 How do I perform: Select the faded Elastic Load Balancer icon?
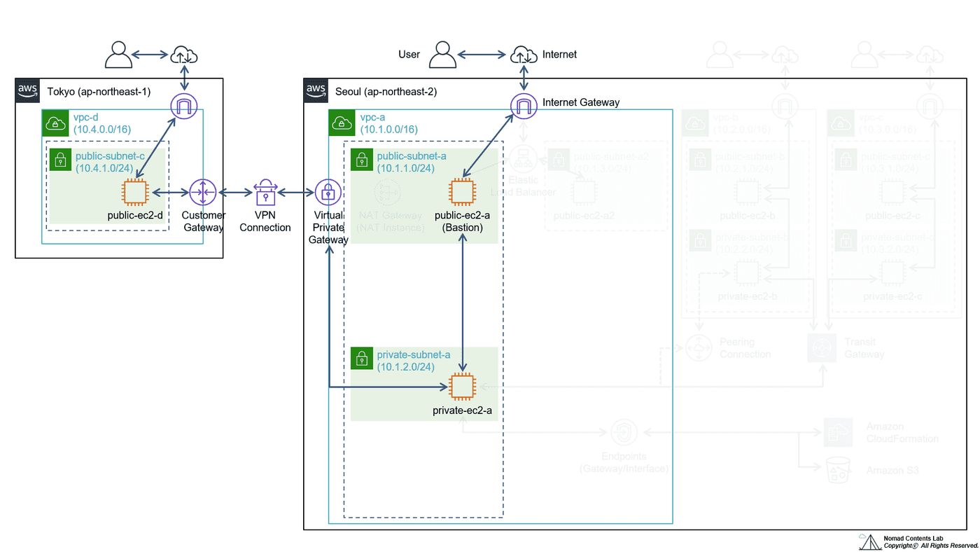coord(523,159)
